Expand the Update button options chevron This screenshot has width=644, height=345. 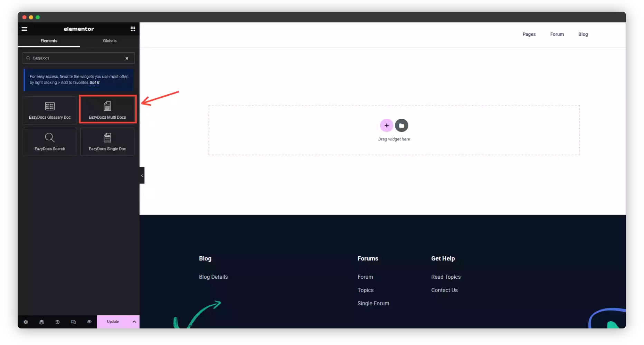click(134, 322)
